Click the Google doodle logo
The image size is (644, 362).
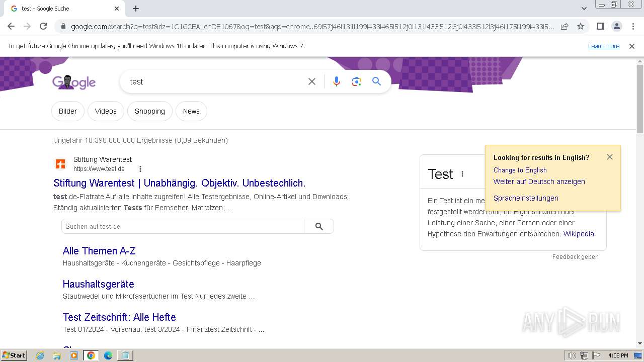coord(74,82)
